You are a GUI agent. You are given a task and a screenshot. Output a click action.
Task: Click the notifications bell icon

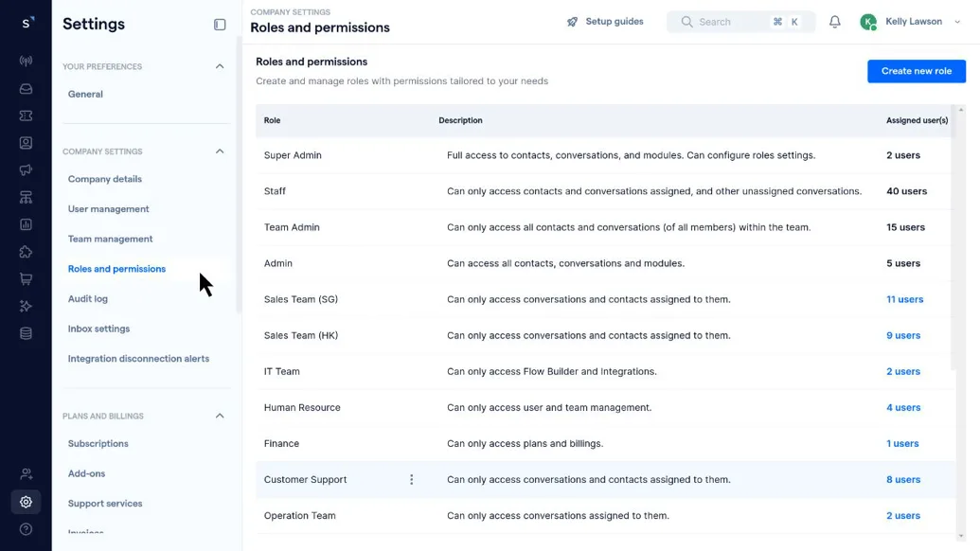pyautogui.click(x=835, y=22)
